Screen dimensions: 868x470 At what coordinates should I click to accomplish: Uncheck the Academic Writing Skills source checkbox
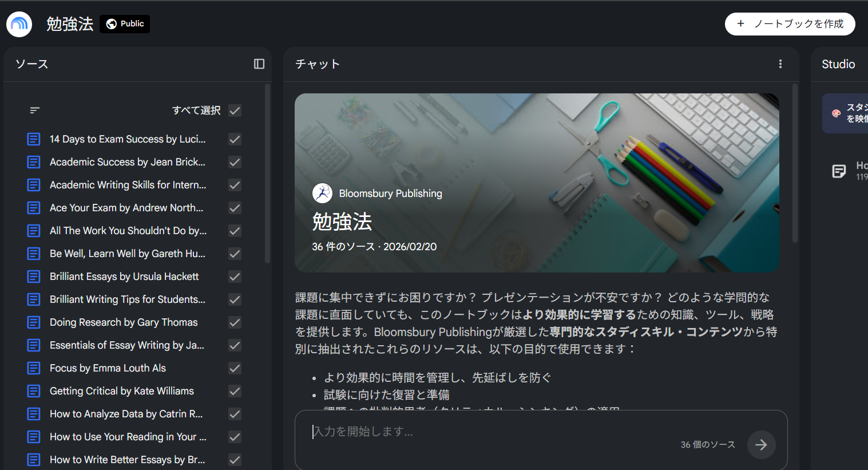click(235, 185)
